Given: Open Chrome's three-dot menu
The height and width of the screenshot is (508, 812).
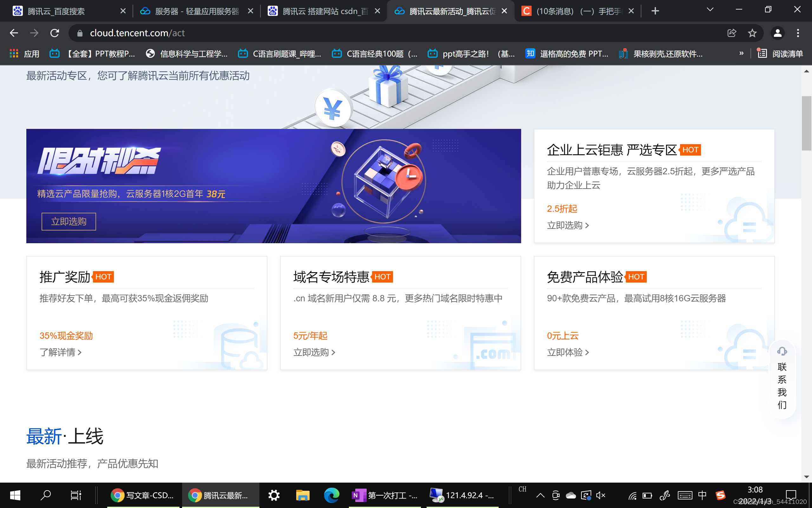Looking at the screenshot, I should point(798,33).
